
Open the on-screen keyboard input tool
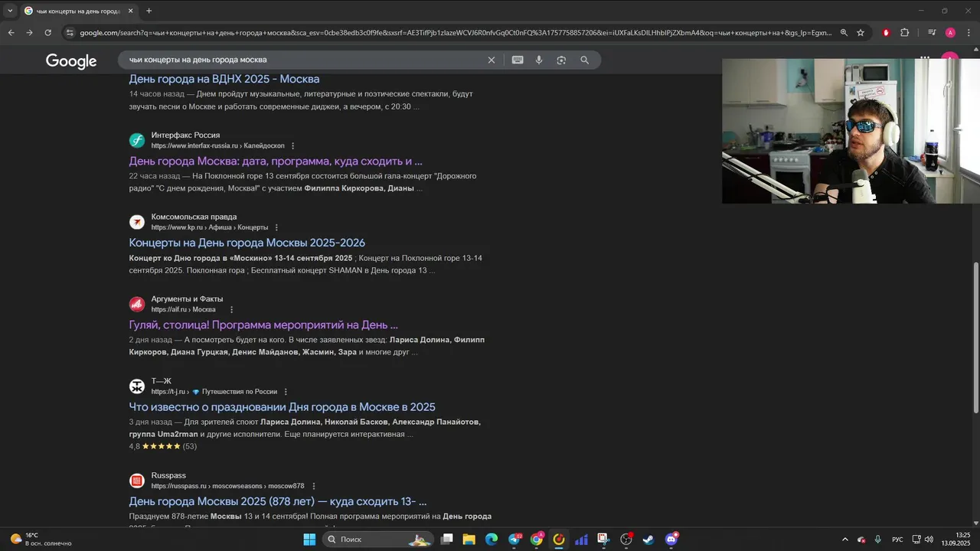tap(518, 60)
